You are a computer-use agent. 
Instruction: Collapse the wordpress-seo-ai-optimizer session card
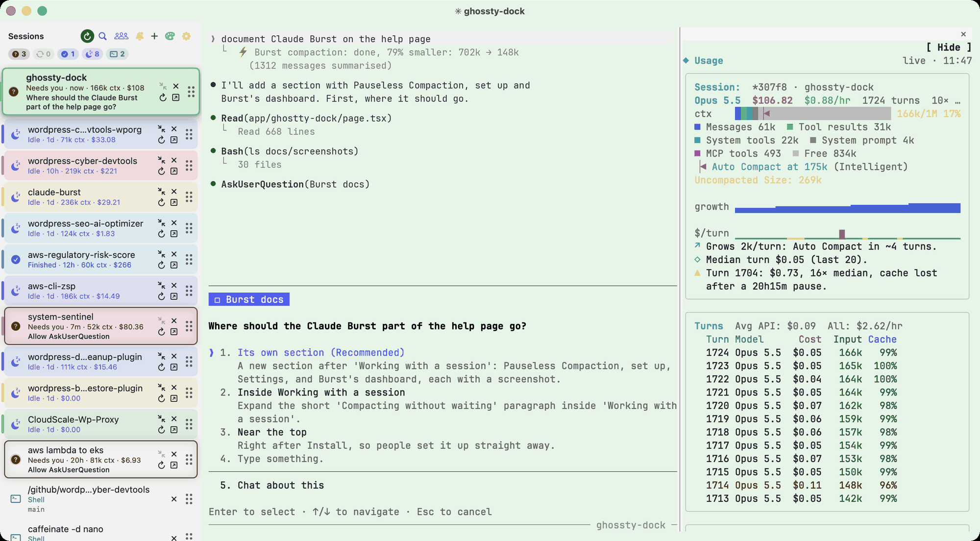pyautogui.click(x=161, y=223)
